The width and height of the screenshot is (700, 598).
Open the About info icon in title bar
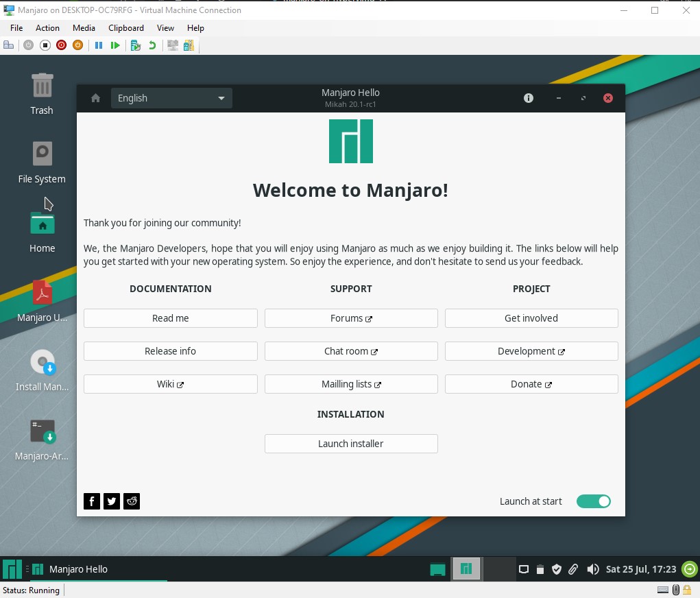coord(529,98)
